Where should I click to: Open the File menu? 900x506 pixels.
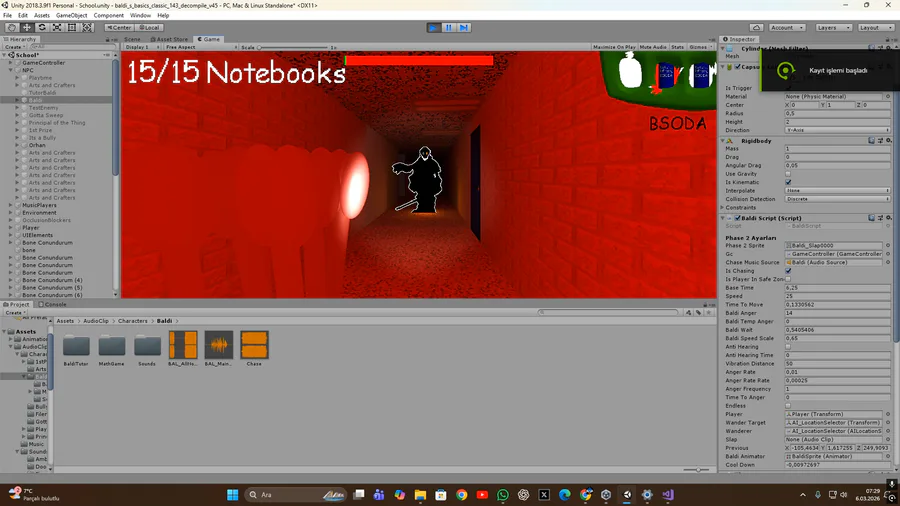coord(7,15)
